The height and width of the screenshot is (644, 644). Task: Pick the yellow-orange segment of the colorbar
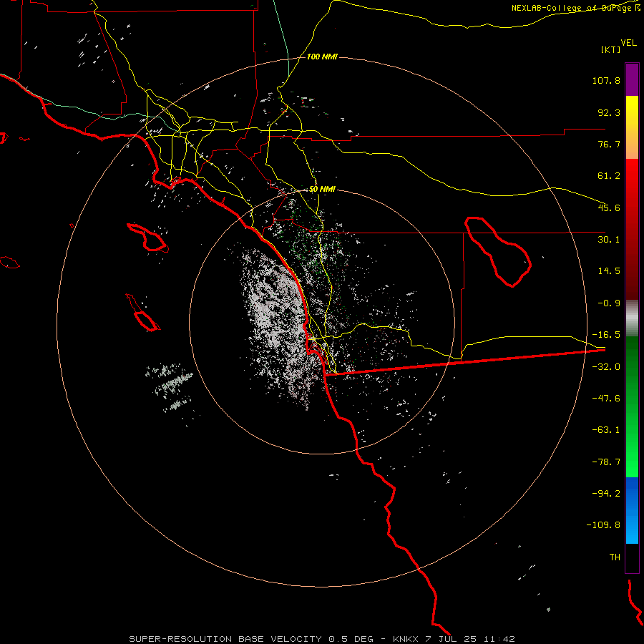coord(632,127)
